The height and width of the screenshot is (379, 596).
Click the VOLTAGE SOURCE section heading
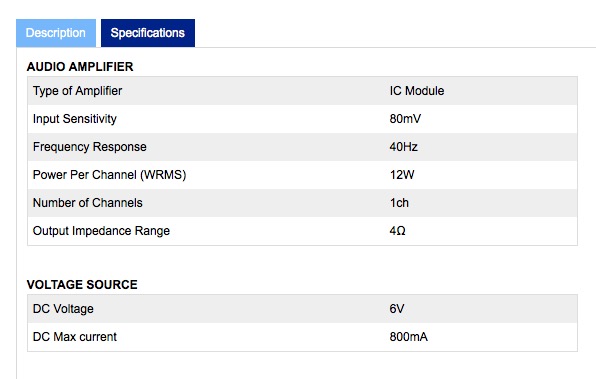pos(82,285)
